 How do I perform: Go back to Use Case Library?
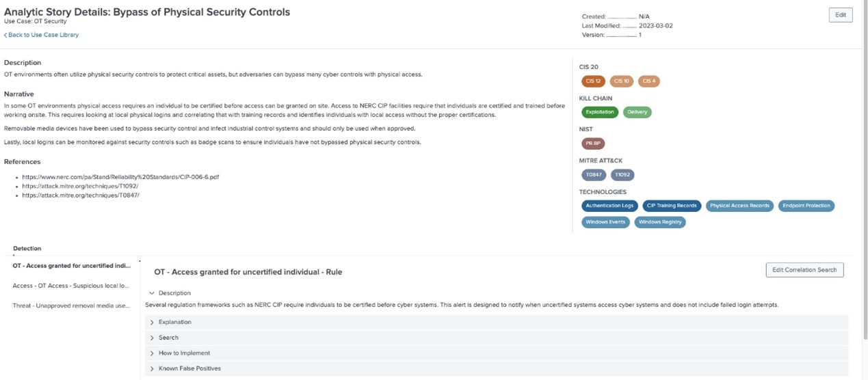(42, 35)
